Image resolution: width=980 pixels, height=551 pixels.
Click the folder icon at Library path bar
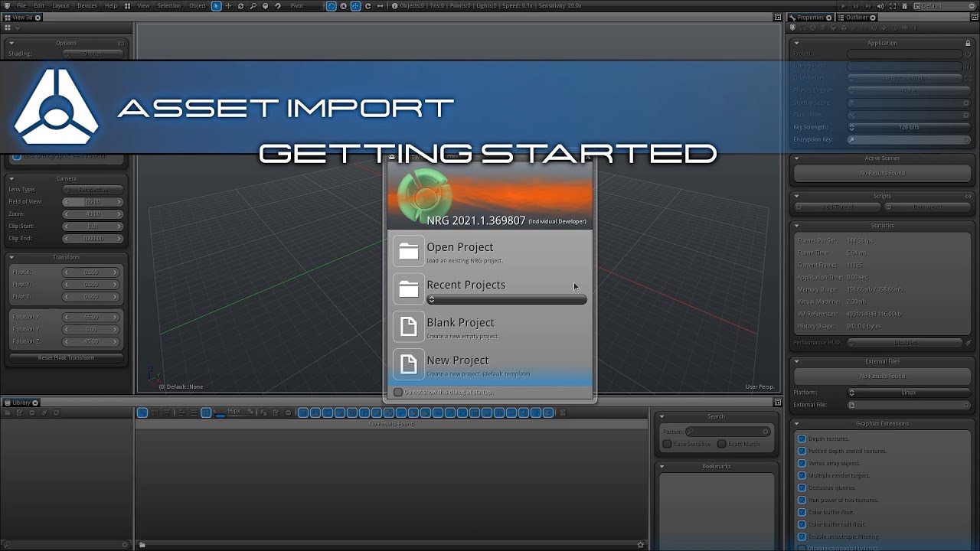click(142, 545)
